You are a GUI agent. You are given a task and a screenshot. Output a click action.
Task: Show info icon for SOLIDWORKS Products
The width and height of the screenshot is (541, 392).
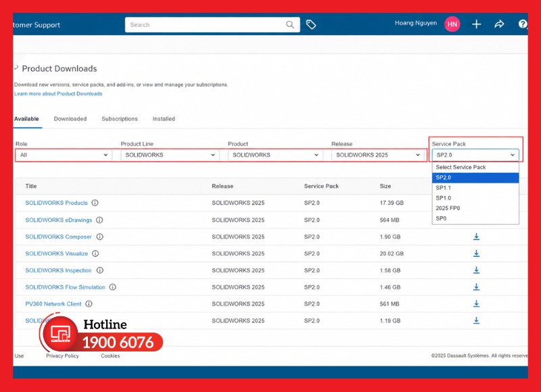pos(95,203)
